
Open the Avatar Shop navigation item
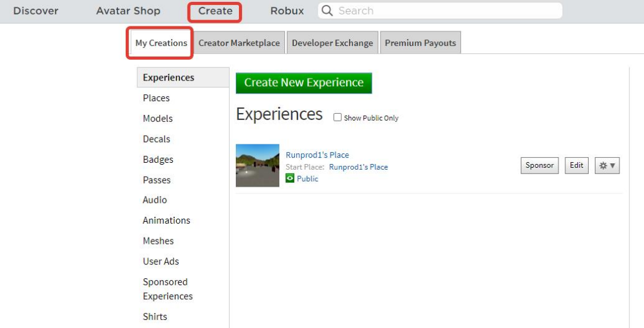click(x=128, y=11)
